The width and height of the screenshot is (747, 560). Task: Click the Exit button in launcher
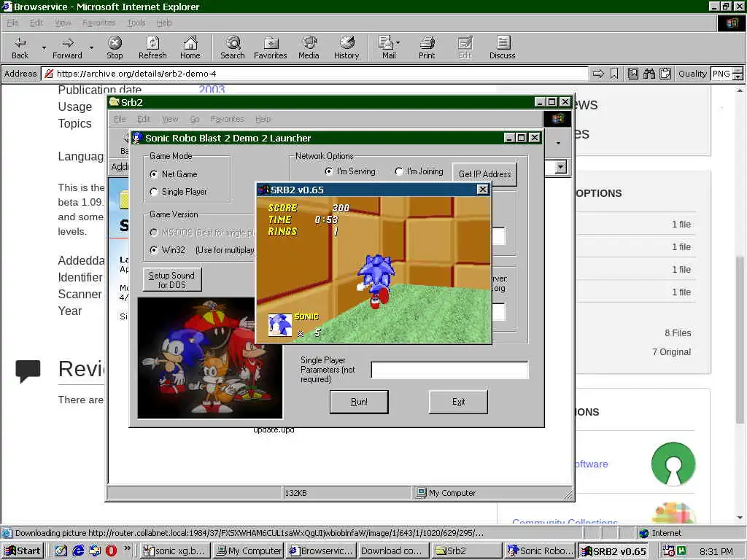point(458,402)
